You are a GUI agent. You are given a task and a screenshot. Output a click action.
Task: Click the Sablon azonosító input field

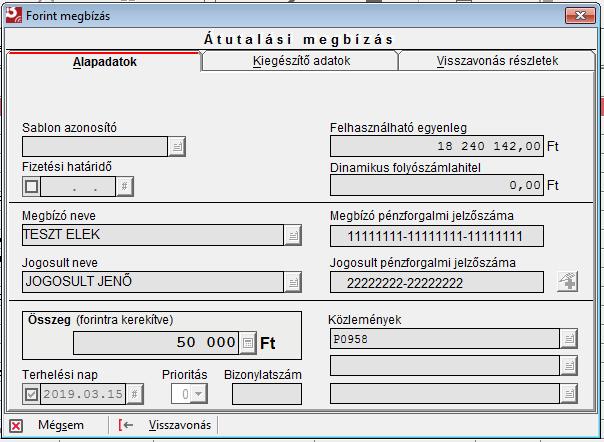(x=95, y=146)
